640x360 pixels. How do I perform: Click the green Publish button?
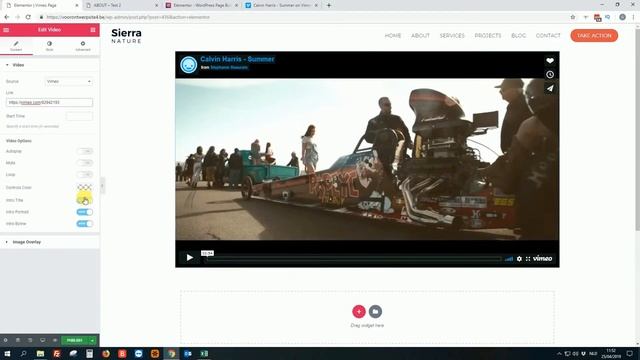pos(75,340)
